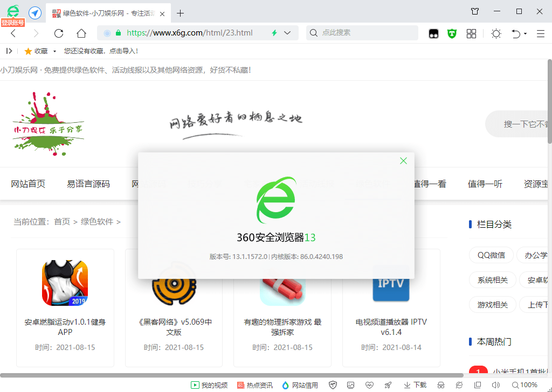
Task: Open 值得一听 navigation item
Action: (x=485, y=184)
